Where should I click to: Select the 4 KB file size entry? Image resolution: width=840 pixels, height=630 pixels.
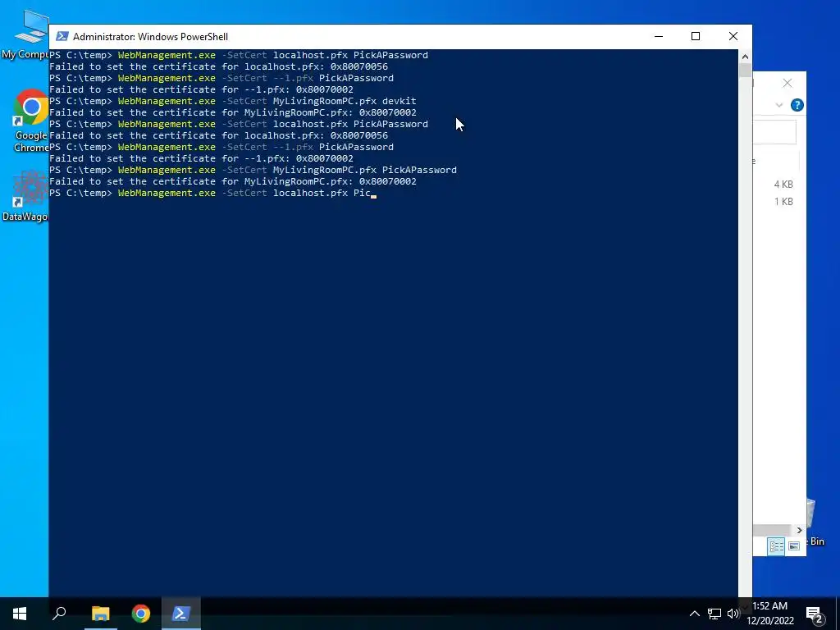point(783,185)
